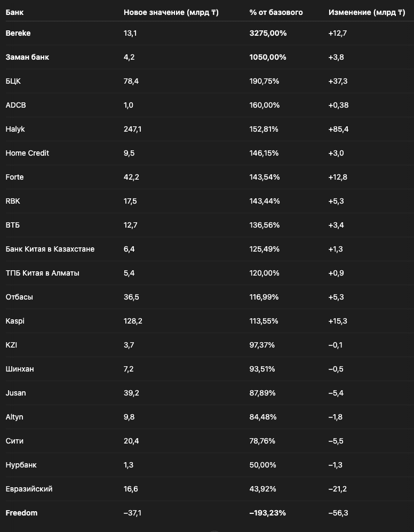The image size is (414, 532).
Task: Select the Банк Китая в Казахстане cell
Action: click(x=50, y=249)
